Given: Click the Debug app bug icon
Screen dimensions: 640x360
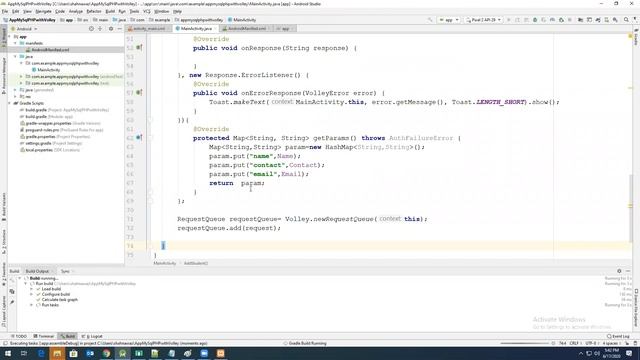Looking at the screenshot, I should pyautogui.click(x=535, y=20).
